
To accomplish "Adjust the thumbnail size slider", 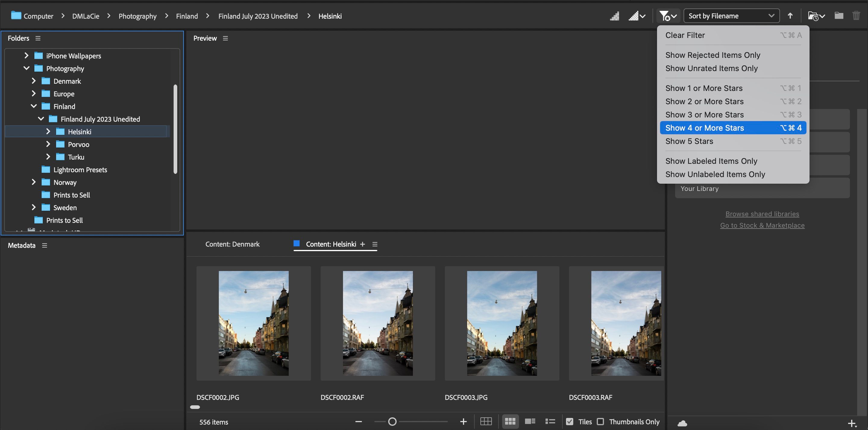I will pos(392,421).
